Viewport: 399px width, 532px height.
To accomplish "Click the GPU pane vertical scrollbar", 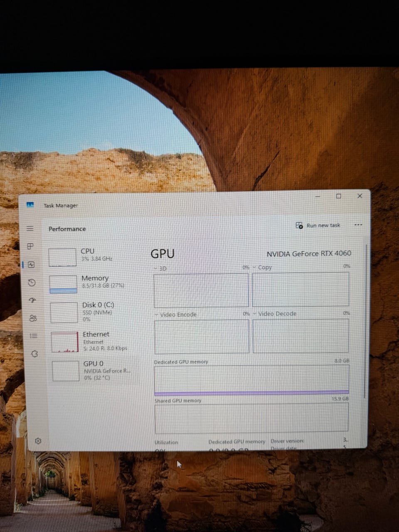I will (366, 322).
